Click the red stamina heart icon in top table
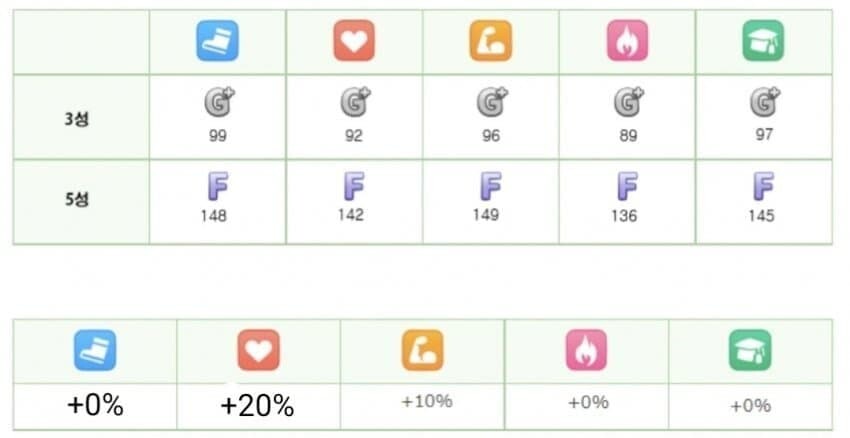 (354, 42)
